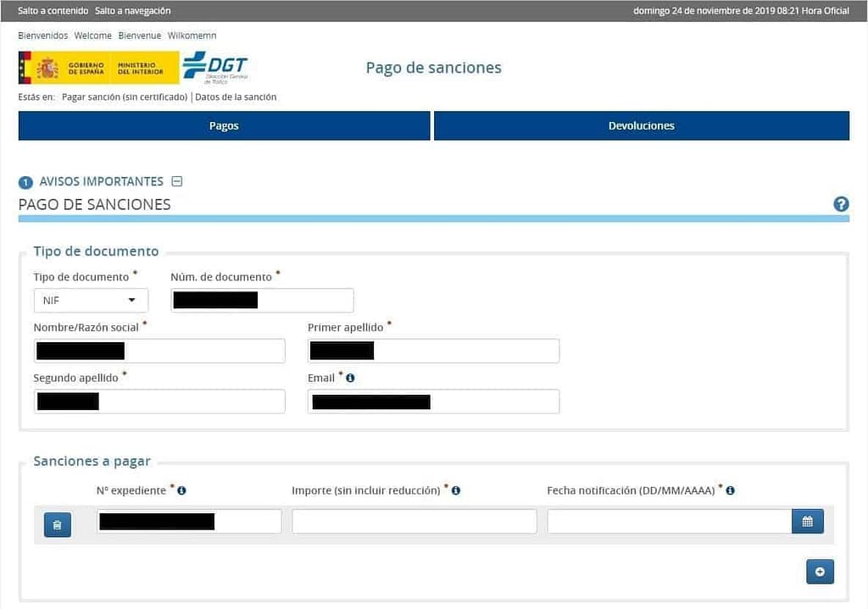Focus the Nombre/Razón social field

(x=159, y=351)
